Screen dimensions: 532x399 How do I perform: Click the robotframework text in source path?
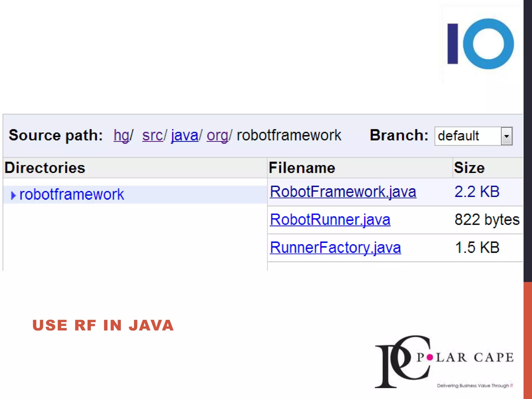pyautogui.click(x=289, y=136)
